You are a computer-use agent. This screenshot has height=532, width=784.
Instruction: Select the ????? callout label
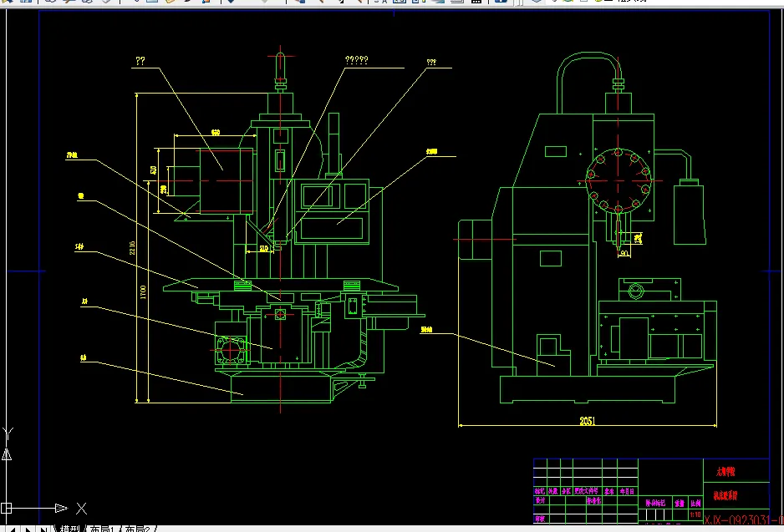(x=357, y=60)
